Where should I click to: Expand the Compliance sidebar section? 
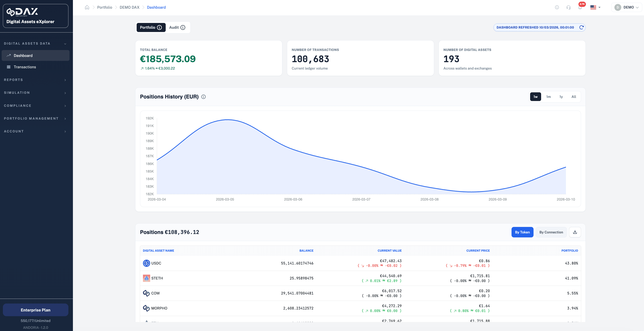35,106
